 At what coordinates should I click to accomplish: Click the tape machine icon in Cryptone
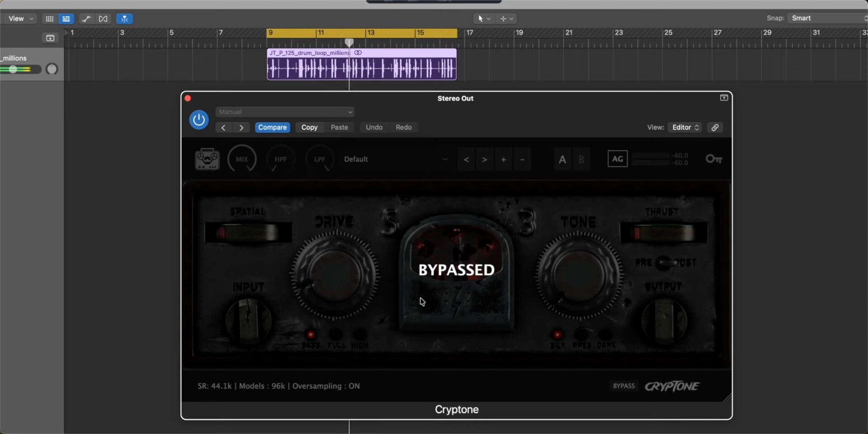tap(207, 159)
